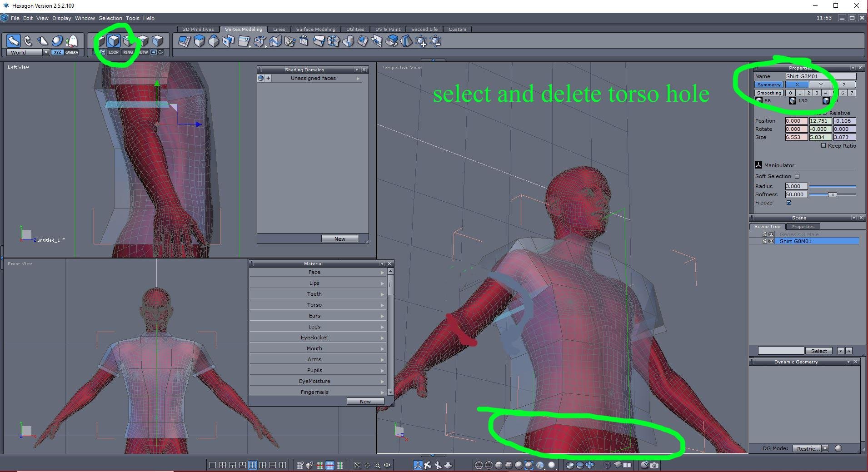The image size is (868, 472).
Task: Click the Size Y value 5.834
Action: 821,137
